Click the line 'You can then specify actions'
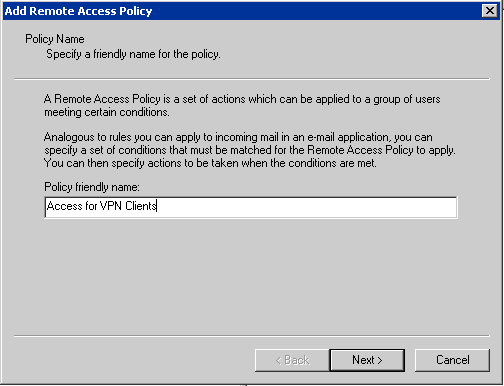Screen dimensions: 504x386 210,163
